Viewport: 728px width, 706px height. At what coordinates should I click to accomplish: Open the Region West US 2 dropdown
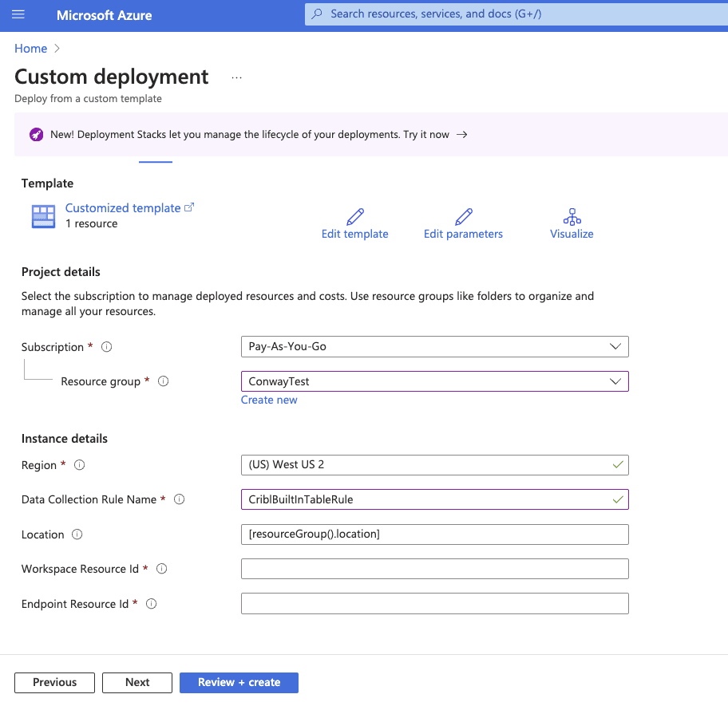(434, 465)
